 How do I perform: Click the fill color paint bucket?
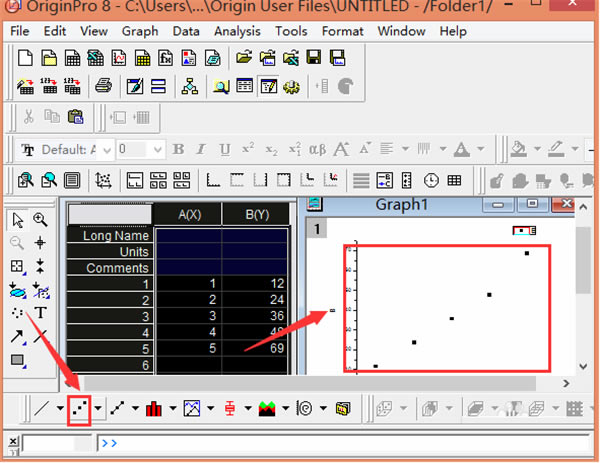click(519, 149)
